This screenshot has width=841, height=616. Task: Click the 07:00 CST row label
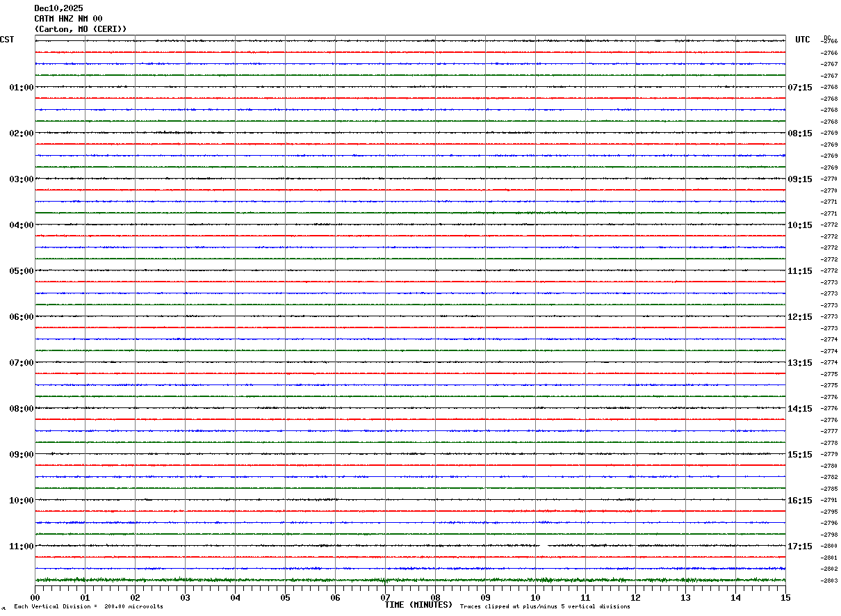pos(22,363)
